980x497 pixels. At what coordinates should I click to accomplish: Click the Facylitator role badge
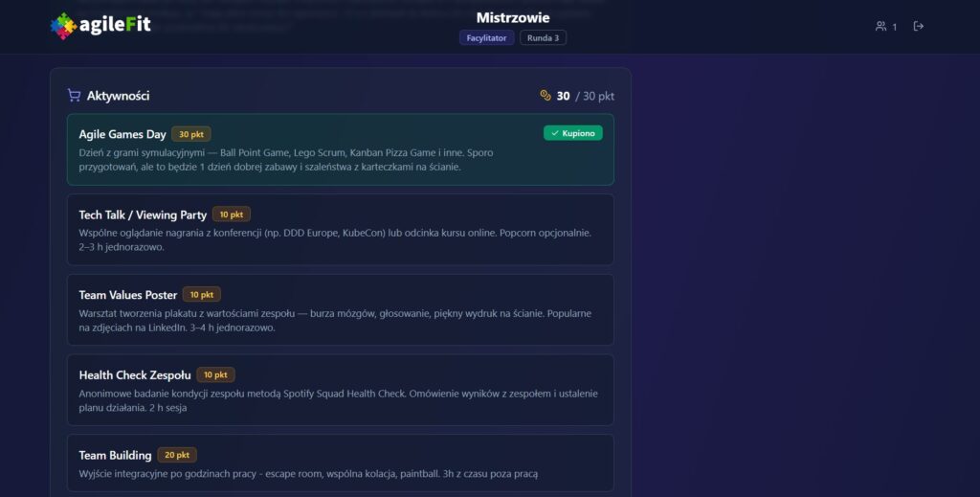pyautogui.click(x=486, y=38)
